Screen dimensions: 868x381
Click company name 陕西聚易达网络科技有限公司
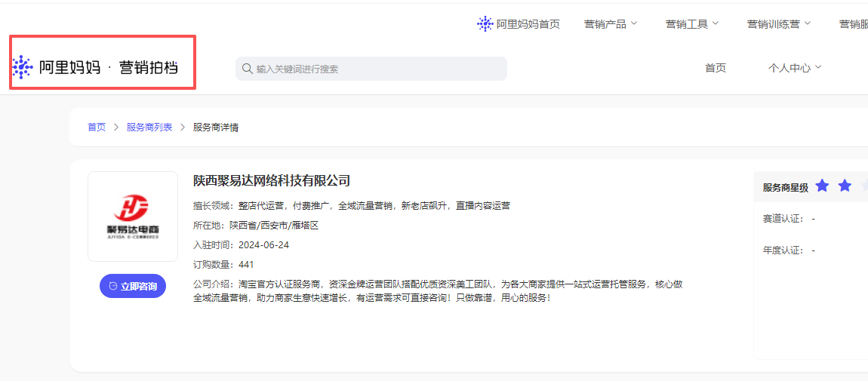tap(272, 180)
